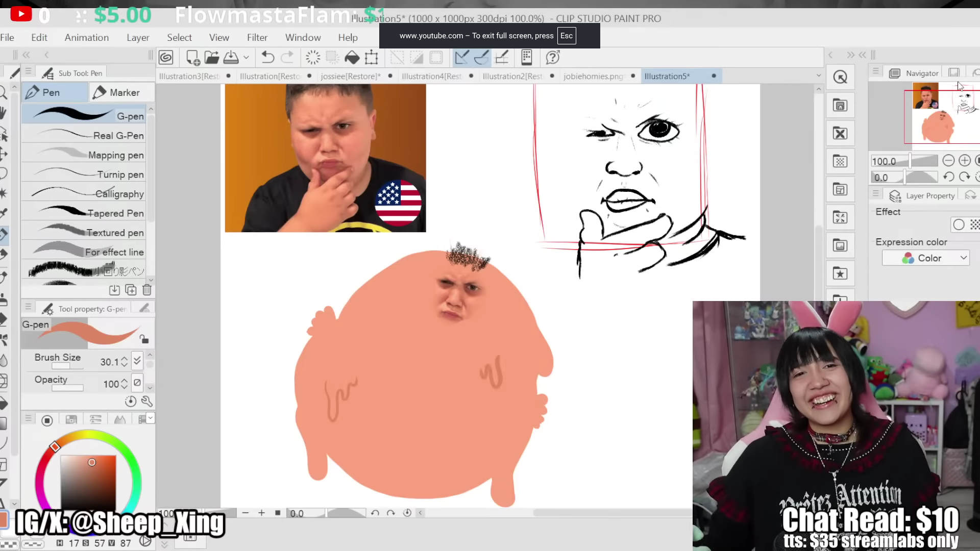Click the Open file folder icon
The height and width of the screenshot is (551, 980).
tap(212, 57)
